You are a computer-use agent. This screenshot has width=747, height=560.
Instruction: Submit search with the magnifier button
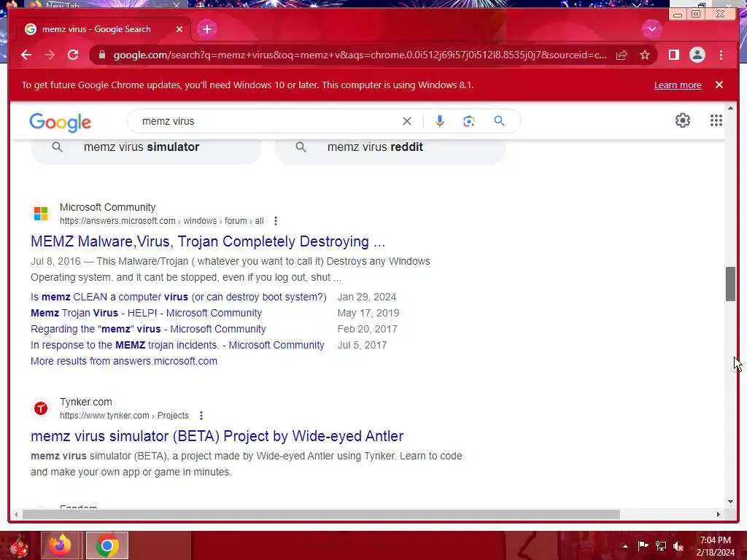point(499,121)
